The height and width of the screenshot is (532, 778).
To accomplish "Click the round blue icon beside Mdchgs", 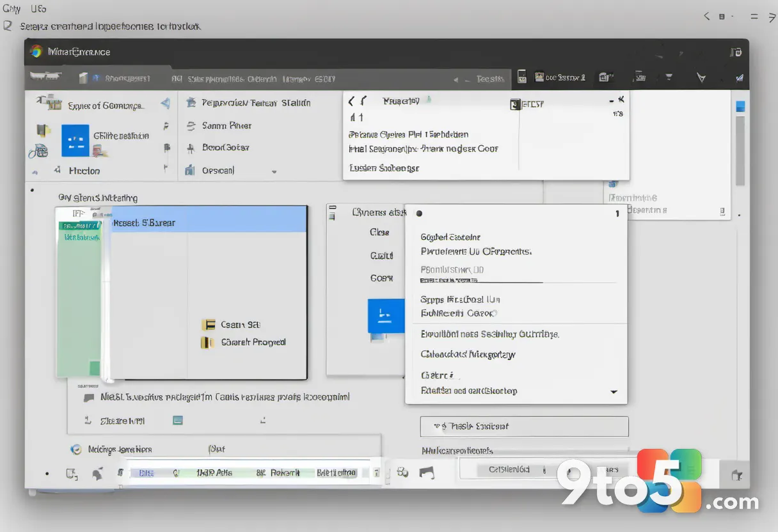I will point(77,450).
